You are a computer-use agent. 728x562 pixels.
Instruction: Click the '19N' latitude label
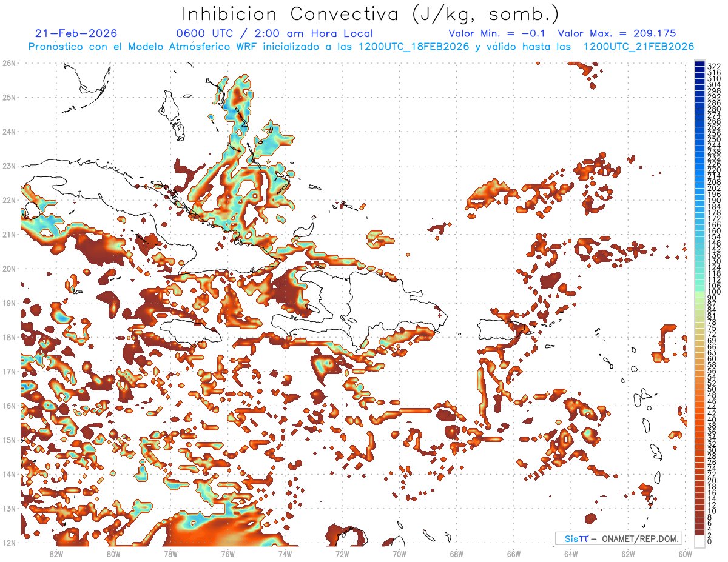pos(9,303)
